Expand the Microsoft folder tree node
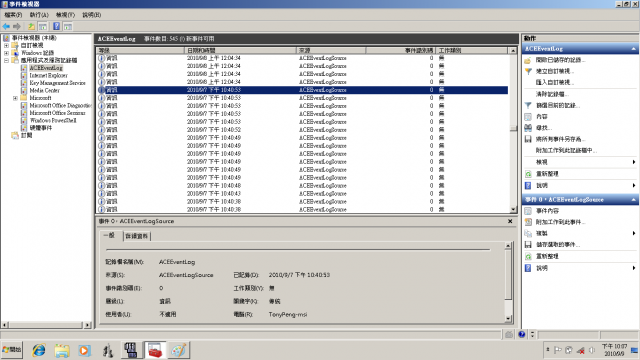 pyautogui.click(x=15, y=98)
